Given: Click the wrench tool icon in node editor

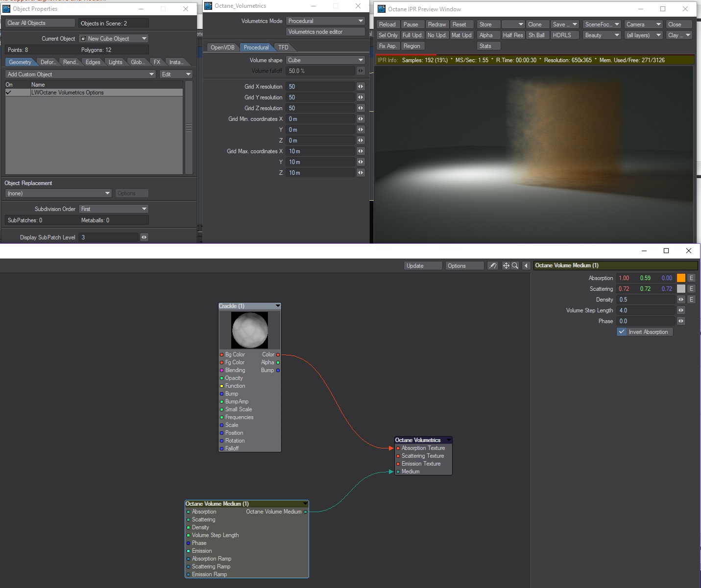Looking at the screenshot, I should coord(492,265).
